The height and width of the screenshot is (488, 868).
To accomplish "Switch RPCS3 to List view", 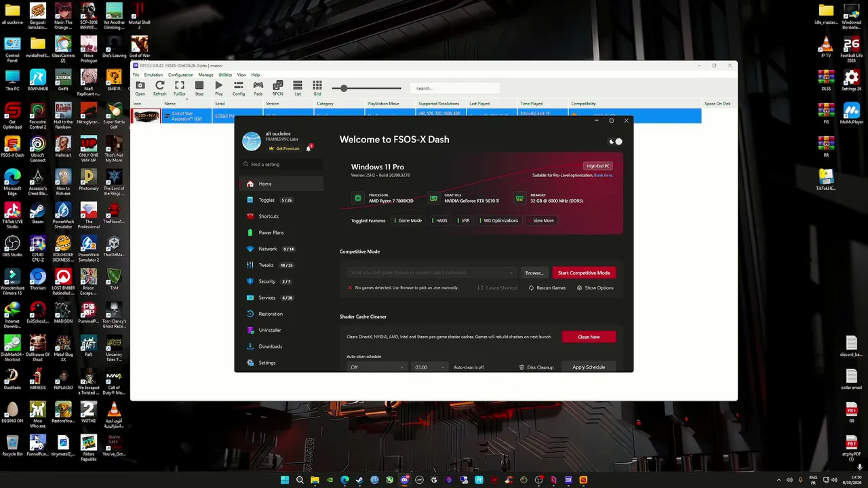I will (298, 88).
